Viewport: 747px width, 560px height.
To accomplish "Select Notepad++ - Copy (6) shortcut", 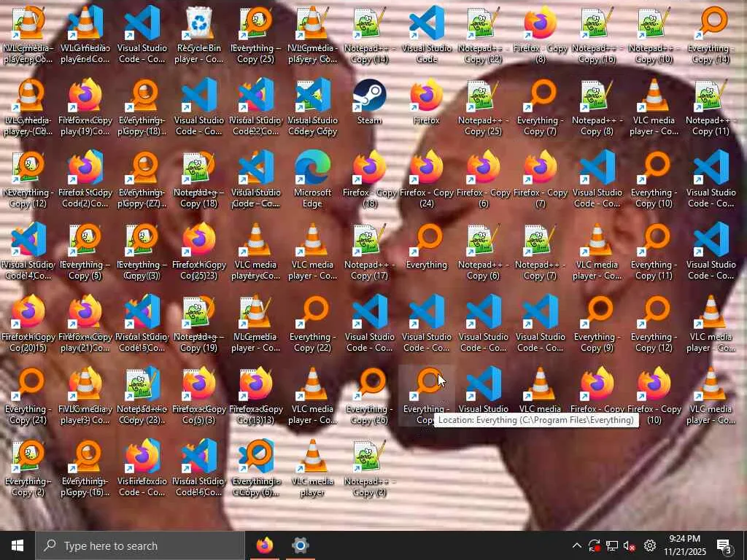I will click(x=483, y=252).
